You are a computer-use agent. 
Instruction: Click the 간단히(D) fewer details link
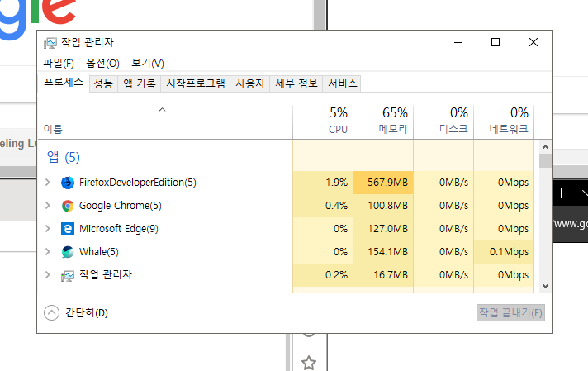point(87,312)
